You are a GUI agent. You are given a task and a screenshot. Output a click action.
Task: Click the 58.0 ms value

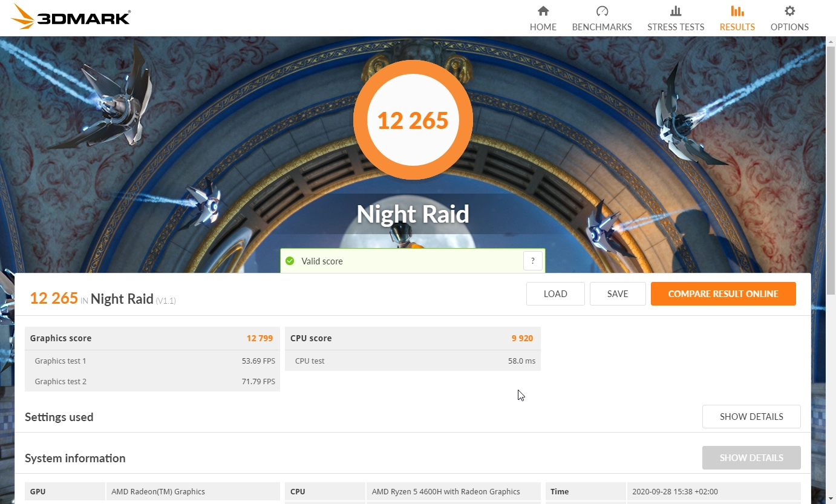coord(521,361)
